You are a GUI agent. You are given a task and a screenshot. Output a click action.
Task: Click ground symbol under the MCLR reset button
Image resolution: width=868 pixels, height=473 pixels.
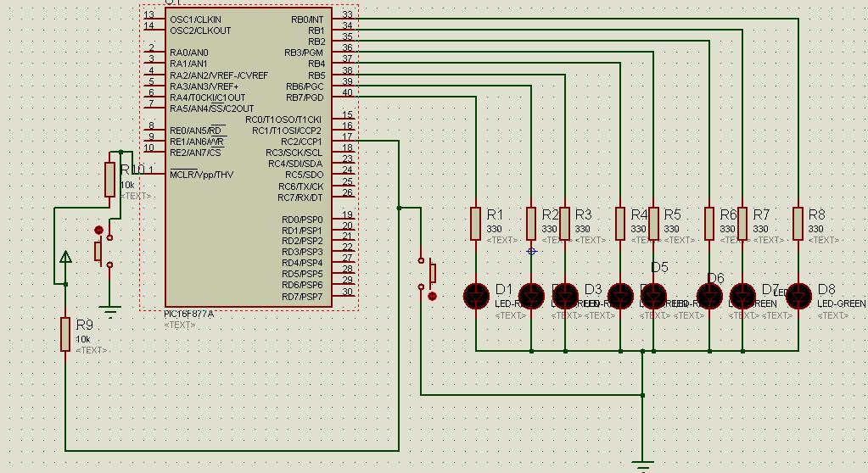(109, 307)
